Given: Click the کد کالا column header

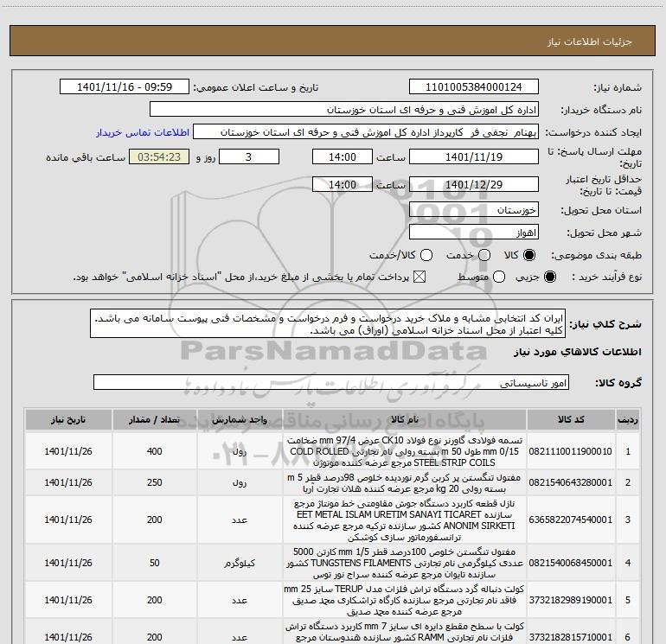Looking at the screenshot, I should pos(571,419).
